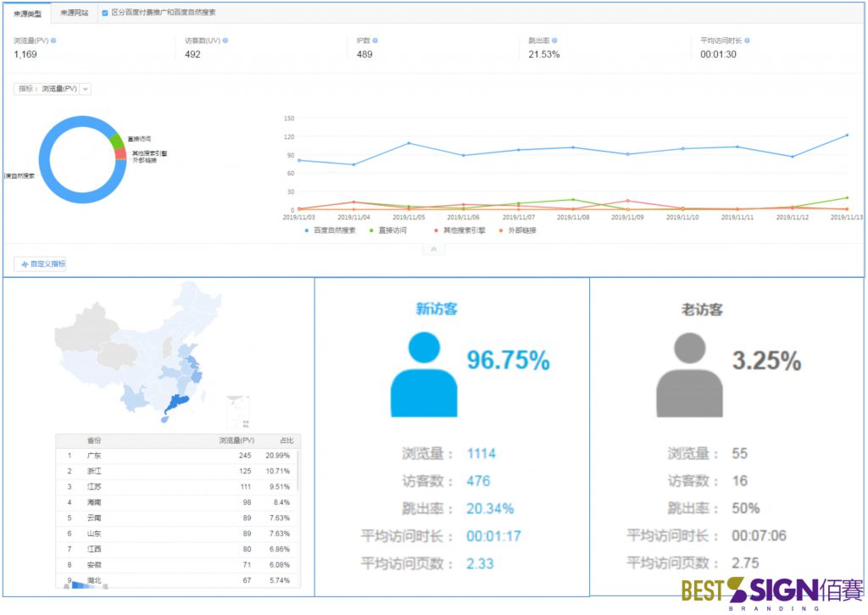
Task: Open help icon beside 访客数(UV)
Action: coord(225,41)
